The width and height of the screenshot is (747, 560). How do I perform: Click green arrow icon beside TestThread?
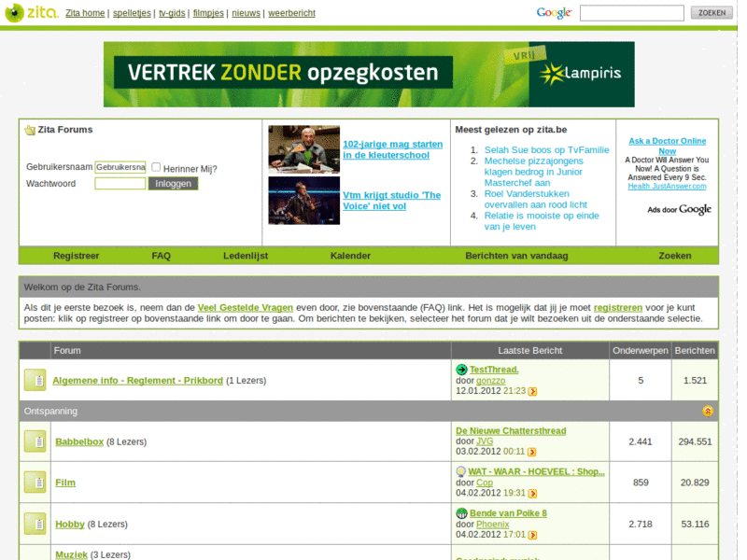click(461, 370)
